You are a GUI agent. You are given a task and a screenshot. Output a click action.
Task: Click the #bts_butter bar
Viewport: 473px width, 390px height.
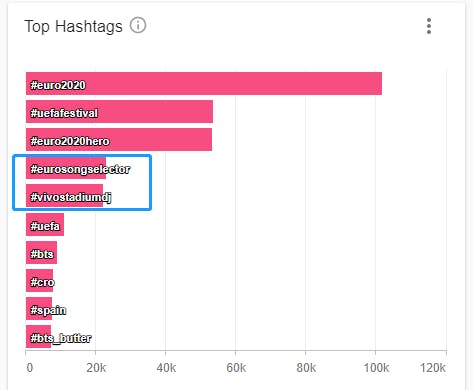coord(38,337)
